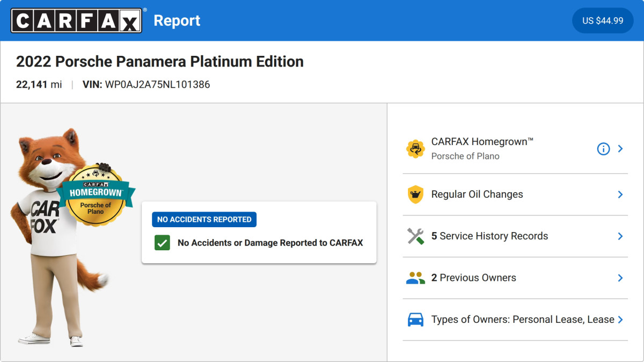Click the wrench service history icon
The image size is (644, 362).
[x=415, y=236]
